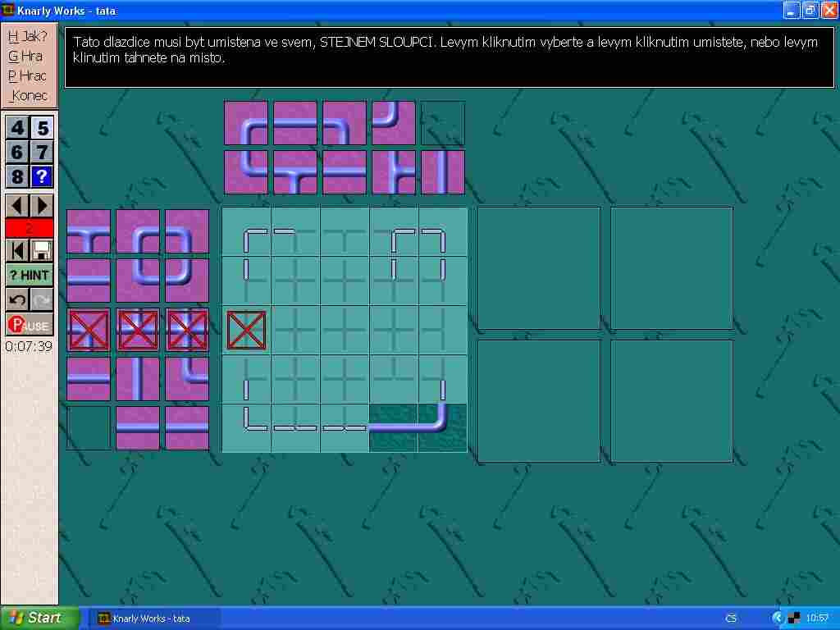This screenshot has height=630, width=840.
Task: Click the elapsed timer 0:07:39
Action: 29,347
